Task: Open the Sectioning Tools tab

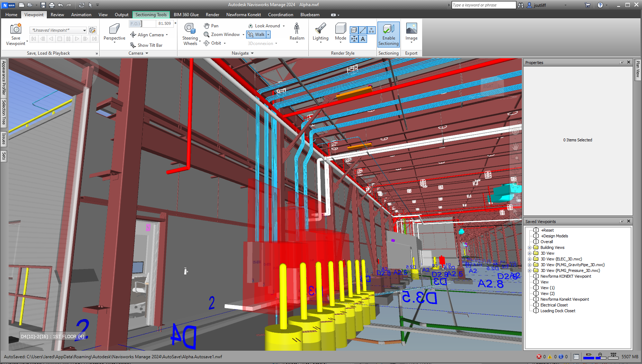Action: 151,15
